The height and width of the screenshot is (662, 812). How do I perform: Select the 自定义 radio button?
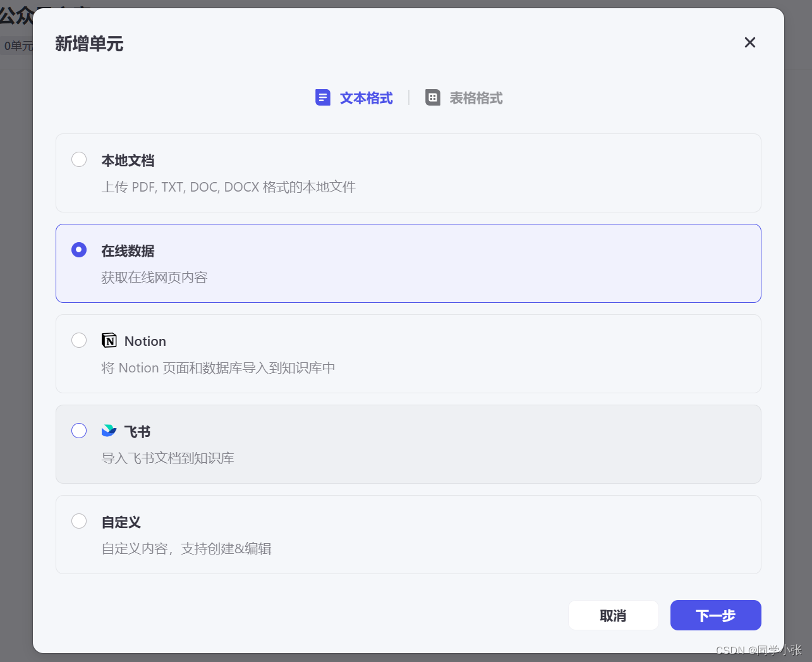[79, 521]
